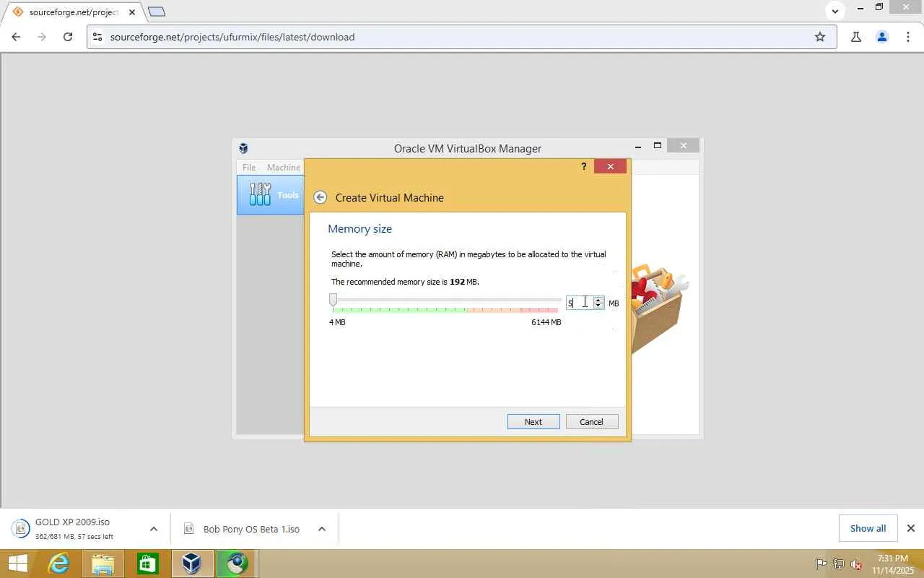View site information icon in the address bar
The width and height of the screenshot is (924, 578).
pyautogui.click(x=97, y=37)
